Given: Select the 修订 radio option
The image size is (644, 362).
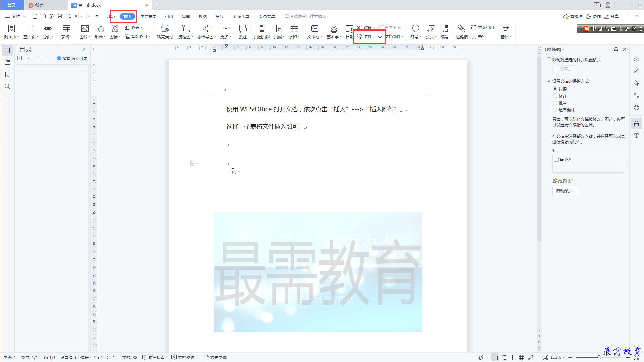Looking at the screenshot, I should (x=555, y=96).
